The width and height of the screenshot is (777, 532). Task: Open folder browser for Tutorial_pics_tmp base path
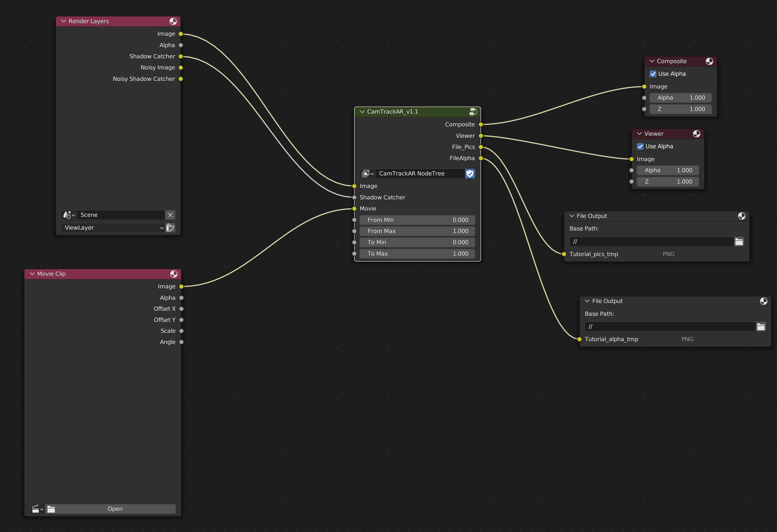tap(739, 242)
